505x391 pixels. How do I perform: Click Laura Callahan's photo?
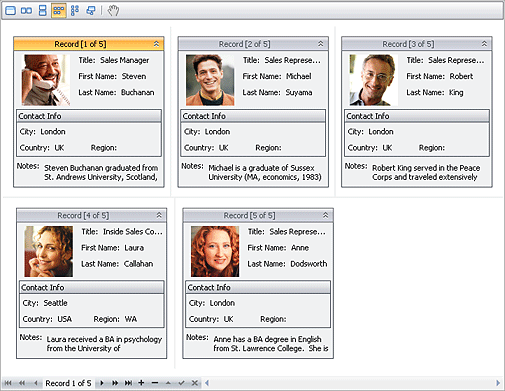48,251
